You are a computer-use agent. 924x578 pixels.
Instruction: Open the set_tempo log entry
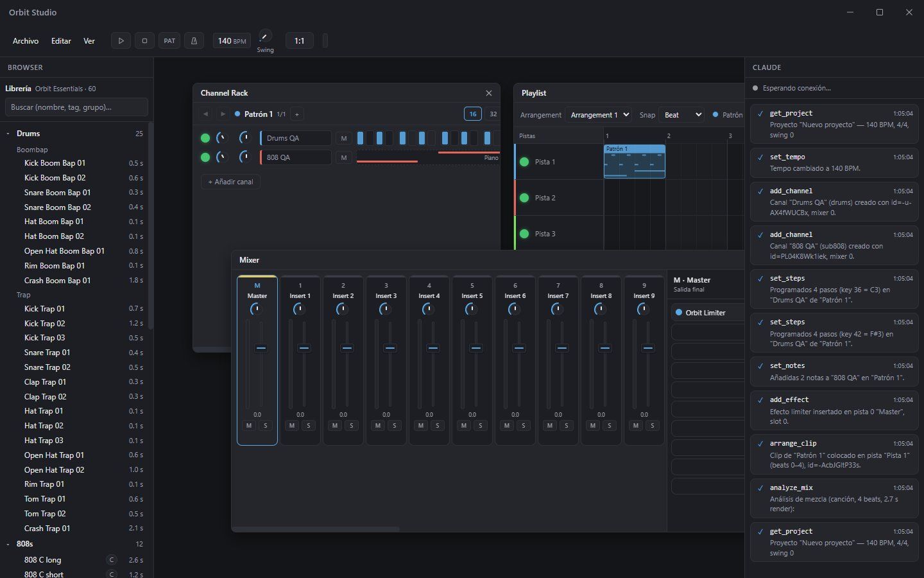pyautogui.click(x=834, y=162)
